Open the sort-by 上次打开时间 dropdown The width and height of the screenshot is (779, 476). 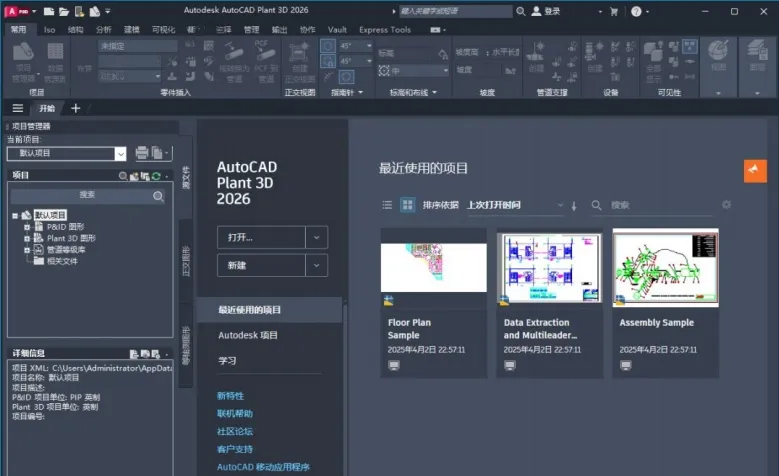515,205
